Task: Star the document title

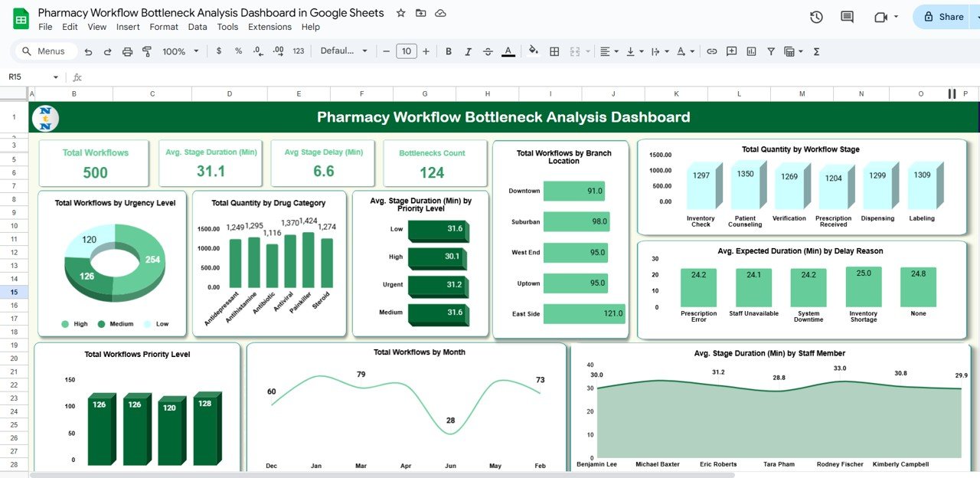Action: [400, 13]
